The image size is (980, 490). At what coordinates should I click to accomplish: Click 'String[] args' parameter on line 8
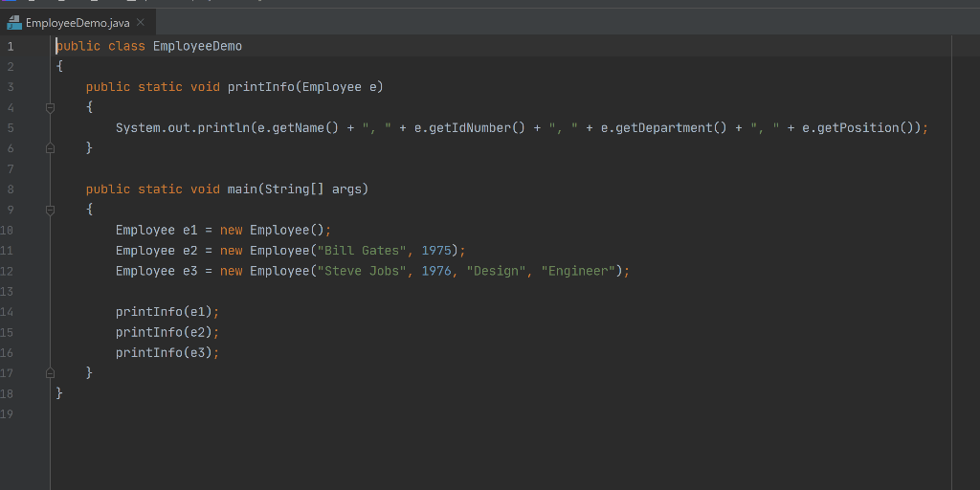[313, 189]
